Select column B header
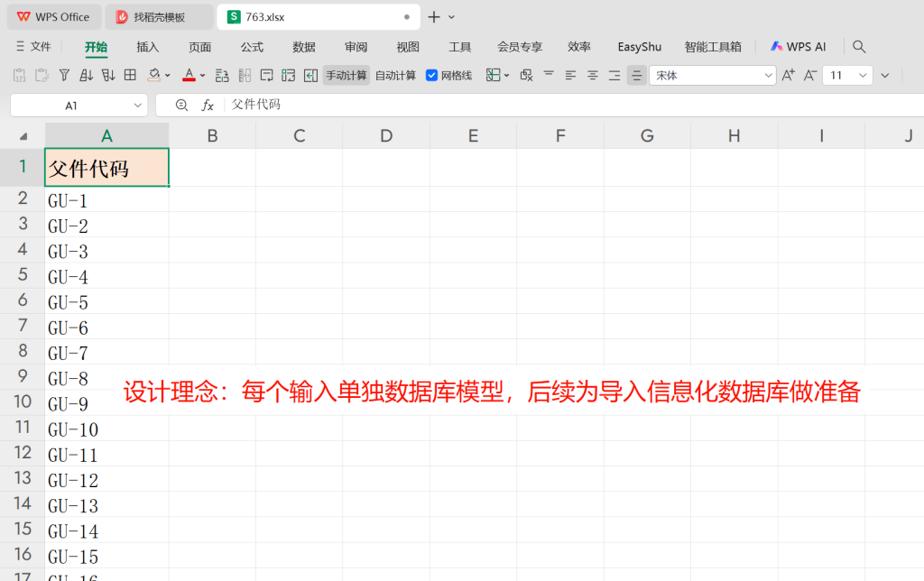 coord(212,135)
